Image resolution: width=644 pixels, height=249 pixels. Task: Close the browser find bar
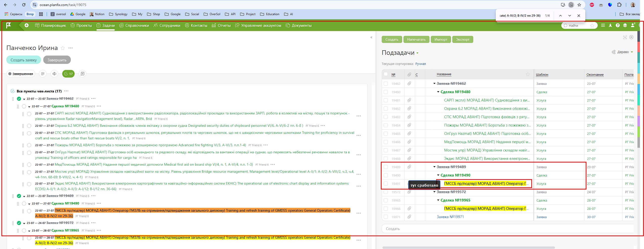point(579,16)
